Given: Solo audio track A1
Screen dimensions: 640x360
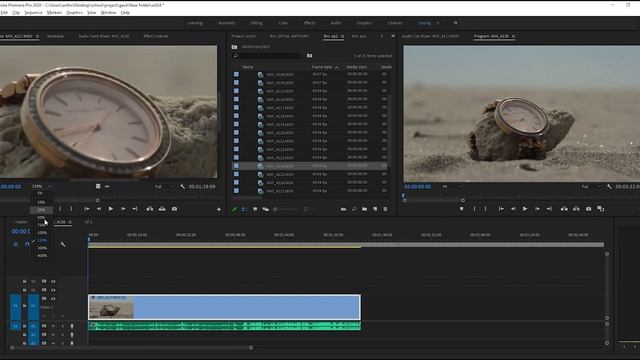Looking at the screenshot, I should click(62, 326).
